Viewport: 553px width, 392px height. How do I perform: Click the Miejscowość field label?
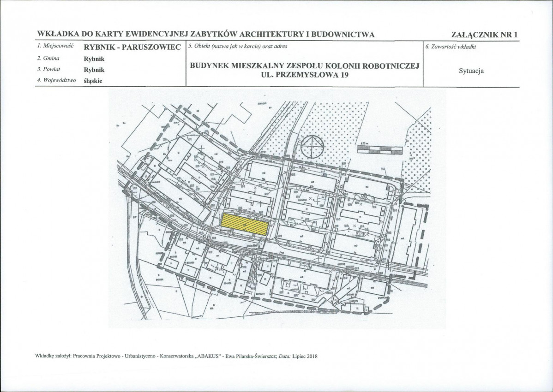pyautogui.click(x=55, y=46)
